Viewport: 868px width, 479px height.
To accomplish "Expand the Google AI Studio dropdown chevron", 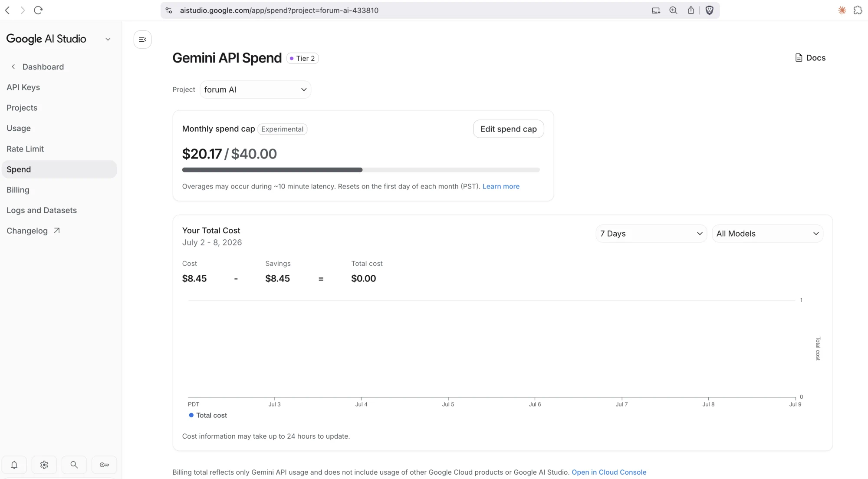I will [108, 39].
